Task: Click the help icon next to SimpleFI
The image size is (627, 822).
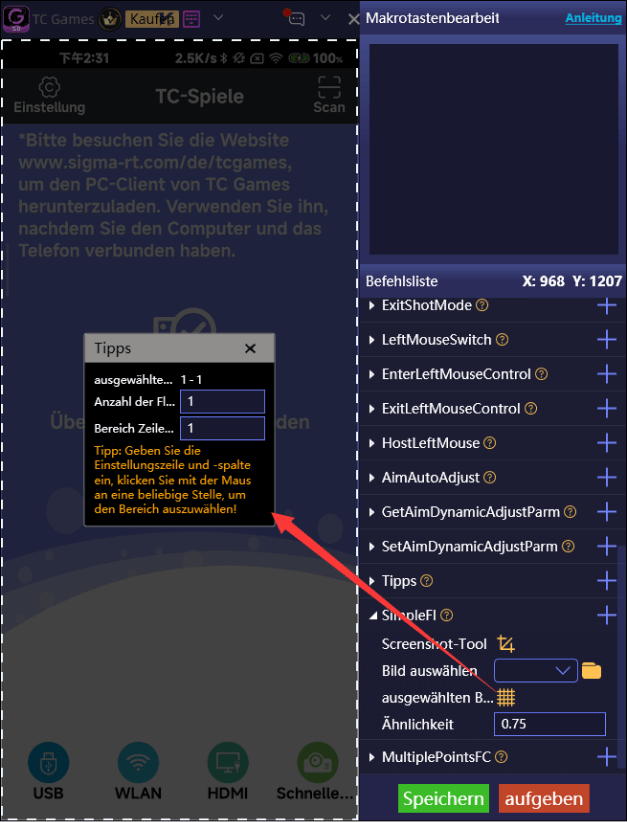Action: 447,615
